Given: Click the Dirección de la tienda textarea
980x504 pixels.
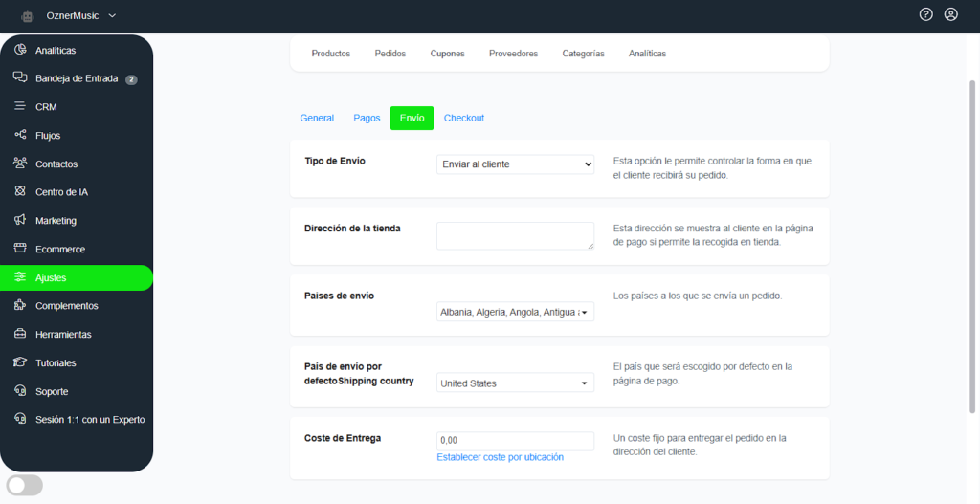Looking at the screenshot, I should point(515,235).
